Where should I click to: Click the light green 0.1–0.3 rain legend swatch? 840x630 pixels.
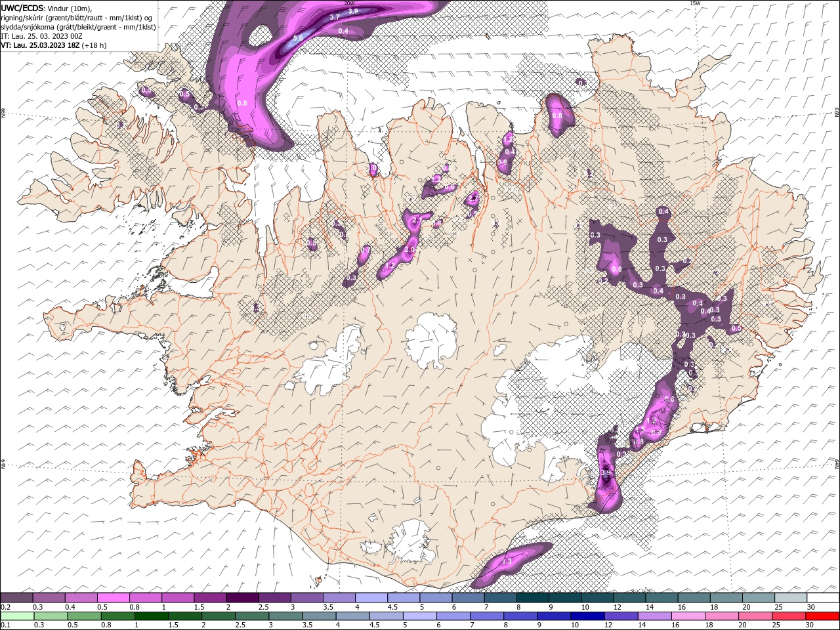(17, 616)
